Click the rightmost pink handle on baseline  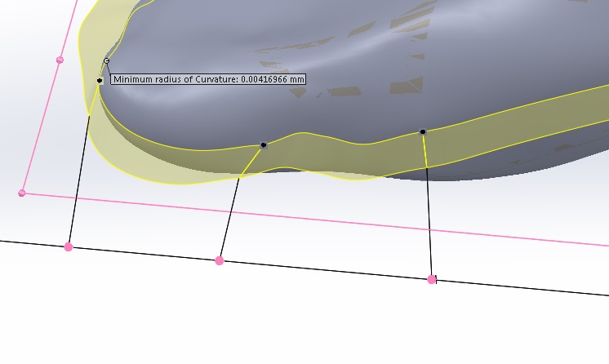(x=432, y=279)
